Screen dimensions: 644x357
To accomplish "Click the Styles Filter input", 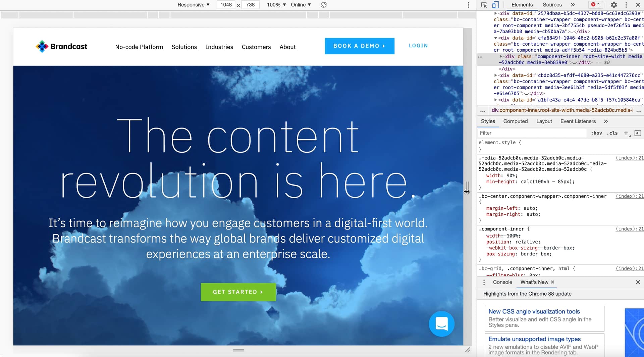I will click(532, 133).
